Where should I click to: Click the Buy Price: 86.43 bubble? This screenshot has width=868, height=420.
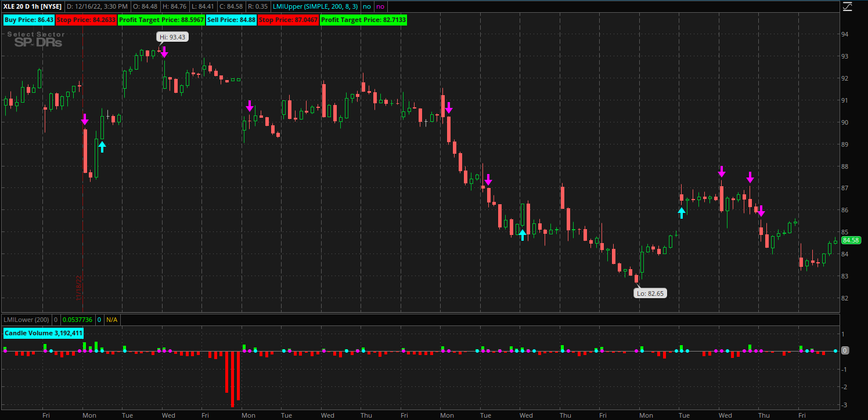[28, 19]
